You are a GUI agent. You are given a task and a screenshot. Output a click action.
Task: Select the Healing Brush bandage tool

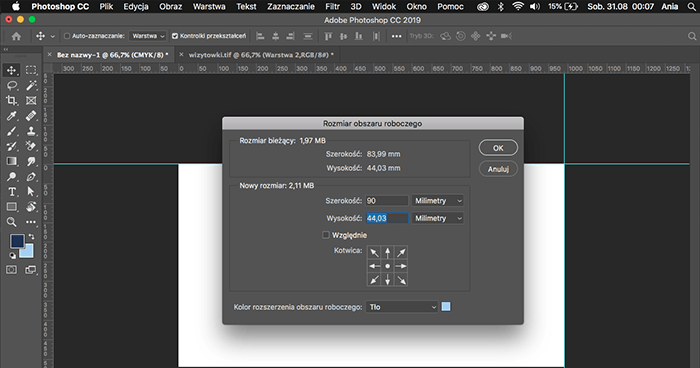coord(31,116)
